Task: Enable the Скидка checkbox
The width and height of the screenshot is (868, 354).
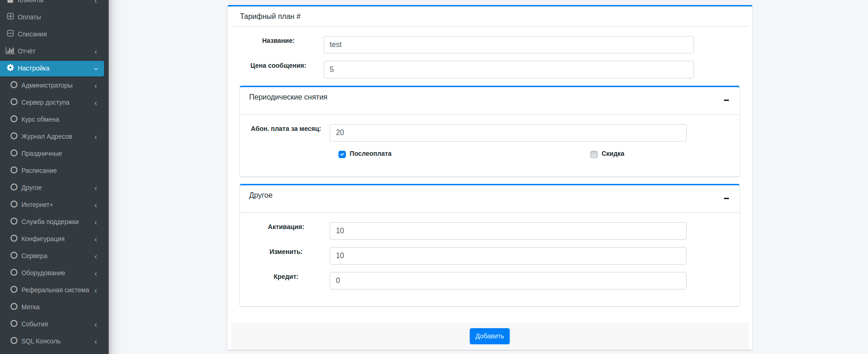Action: [x=594, y=154]
